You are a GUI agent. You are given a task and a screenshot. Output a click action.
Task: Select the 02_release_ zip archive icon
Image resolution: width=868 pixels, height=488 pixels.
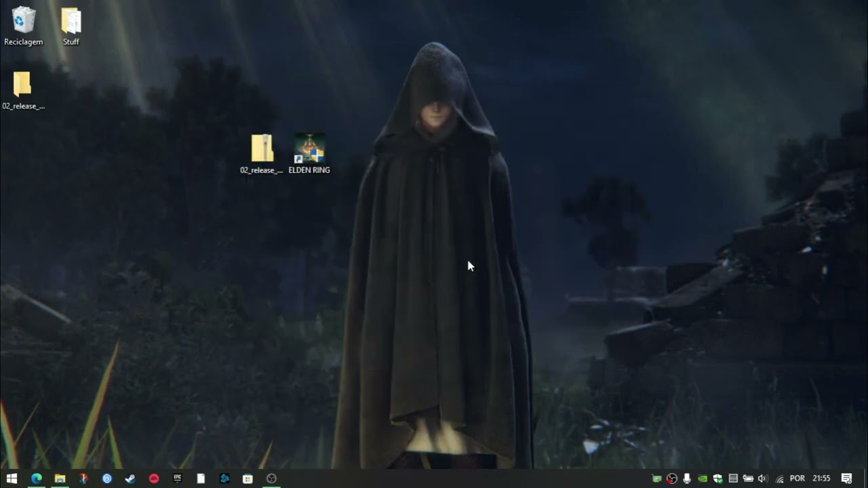tap(262, 154)
